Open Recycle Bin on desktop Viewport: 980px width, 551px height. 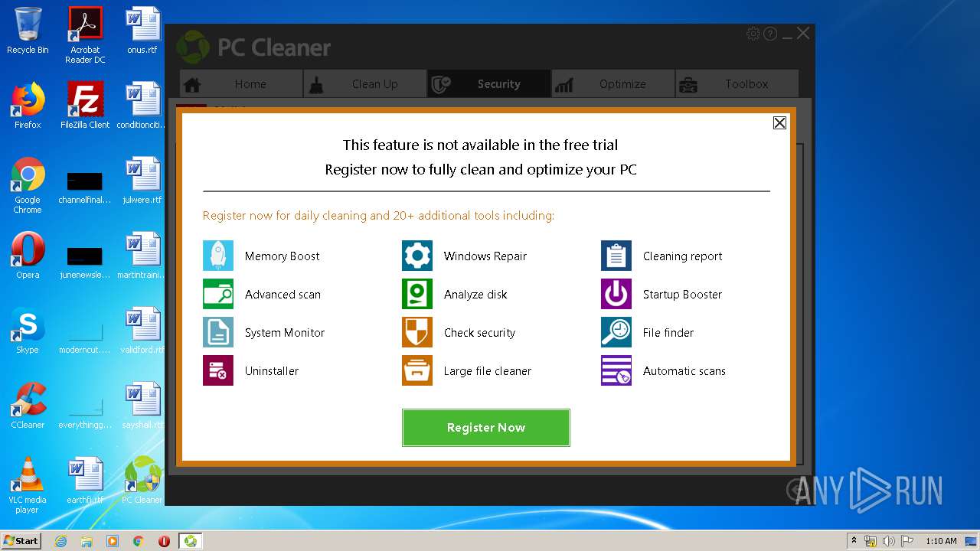click(28, 31)
